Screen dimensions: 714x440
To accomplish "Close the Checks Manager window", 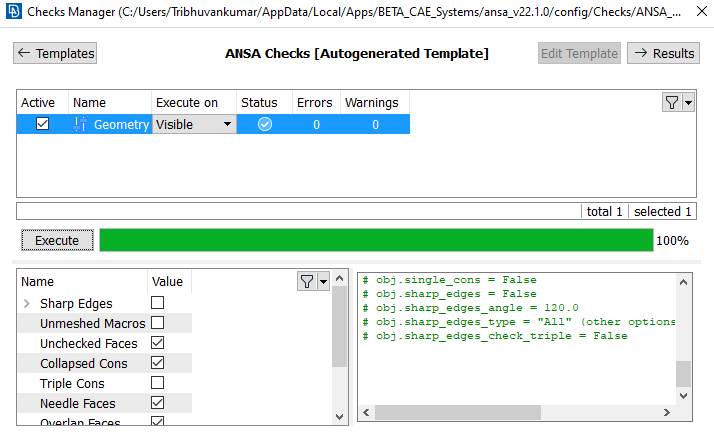I will 702,11.
